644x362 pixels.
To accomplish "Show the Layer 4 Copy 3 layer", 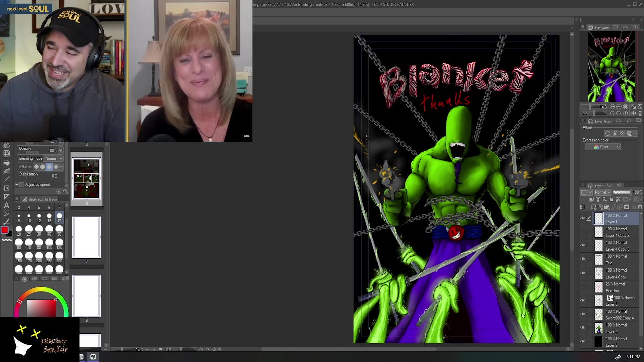I will click(x=583, y=232).
